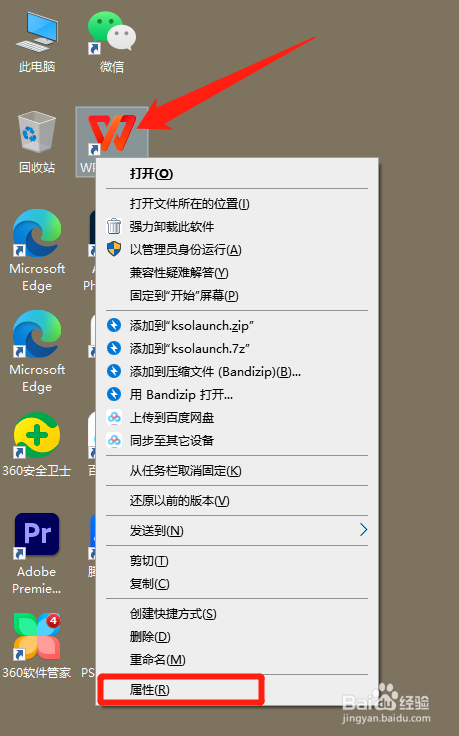Click Bandizip icon beside ksolaunch.7z entry
The image size is (459, 736).
(x=114, y=348)
